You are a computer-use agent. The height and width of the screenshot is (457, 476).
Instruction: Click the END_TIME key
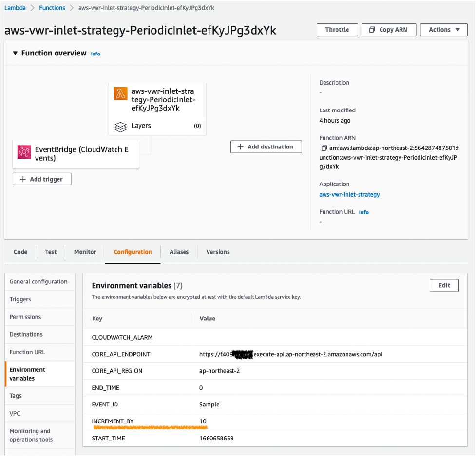(105, 388)
